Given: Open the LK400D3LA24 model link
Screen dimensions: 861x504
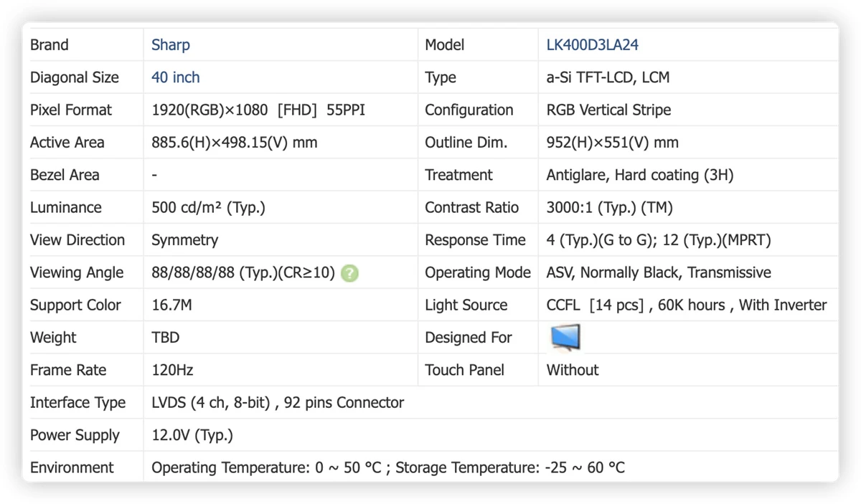Looking at the screenshot, I should (593, 45).
